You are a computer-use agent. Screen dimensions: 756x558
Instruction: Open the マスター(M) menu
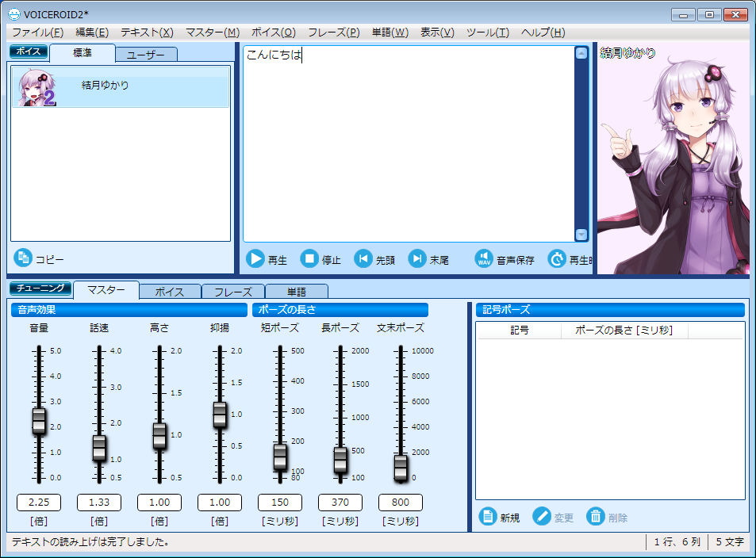click(213, 32)
